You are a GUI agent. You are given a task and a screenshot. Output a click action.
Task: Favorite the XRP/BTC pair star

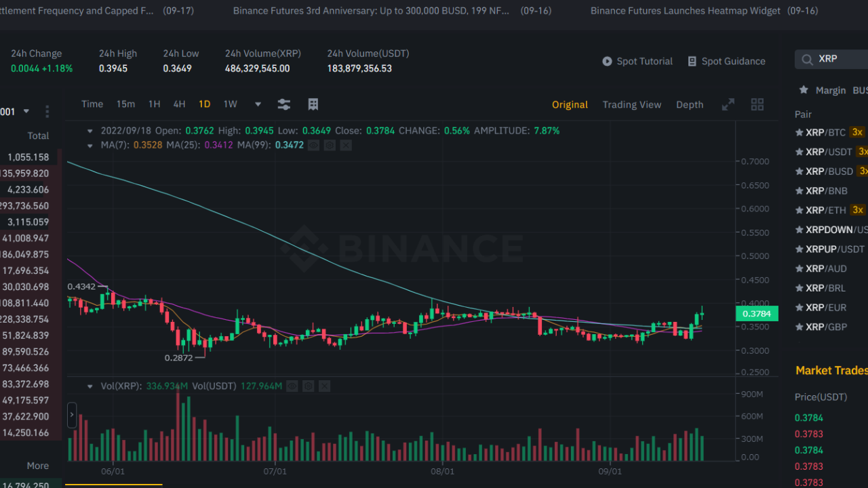point(800,132)
